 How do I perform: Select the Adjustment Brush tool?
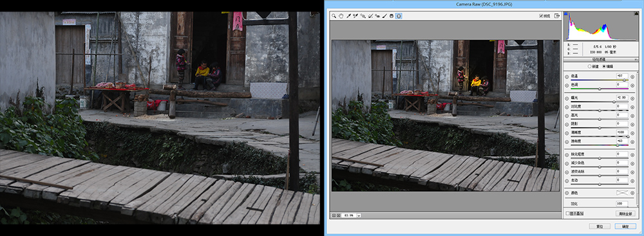(x=384, y=15)
